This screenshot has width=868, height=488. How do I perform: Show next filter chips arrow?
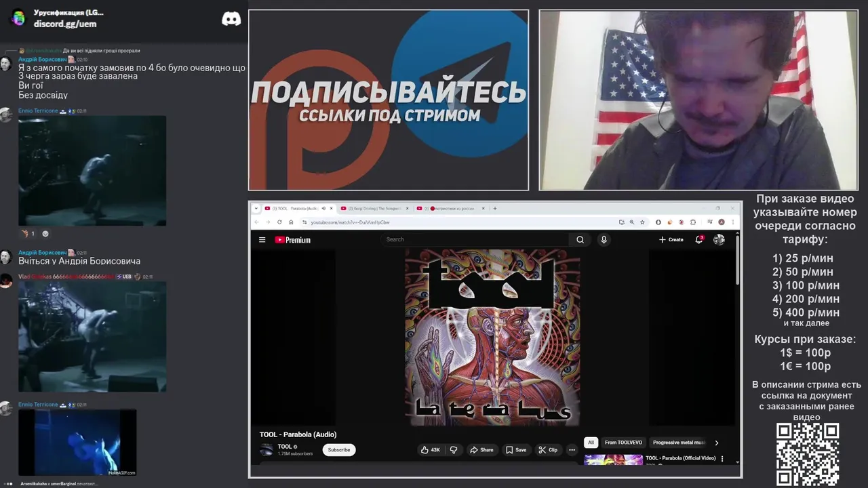(717, 443)
